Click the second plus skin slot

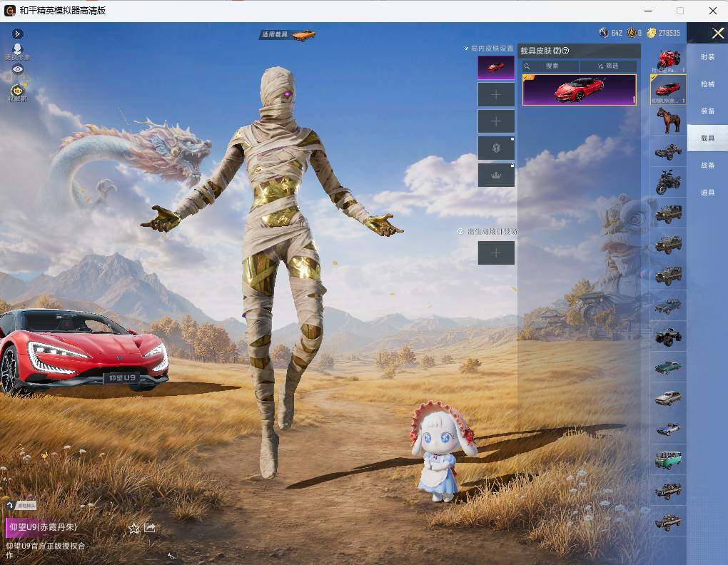pyautogui.click(x=496, y=121)
